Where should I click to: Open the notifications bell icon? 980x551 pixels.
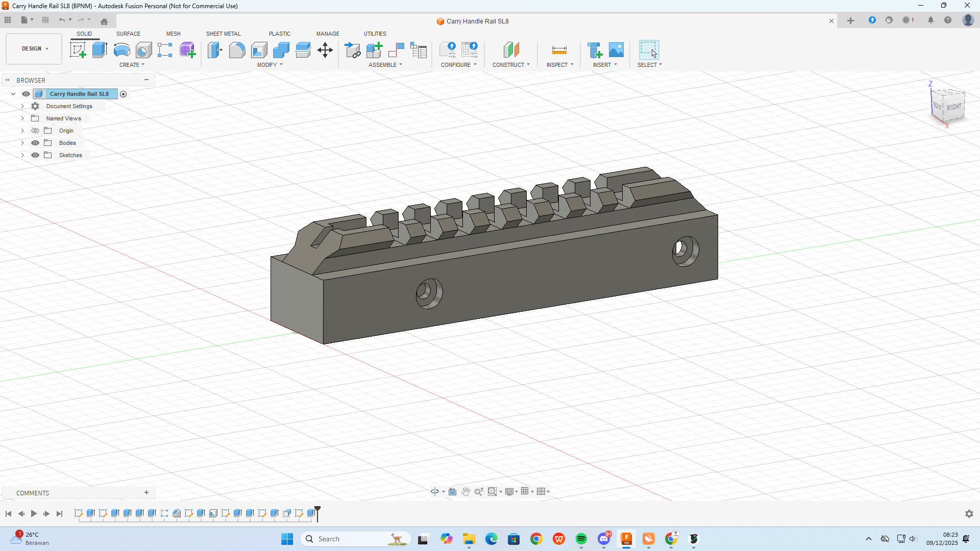coord(930,20)
